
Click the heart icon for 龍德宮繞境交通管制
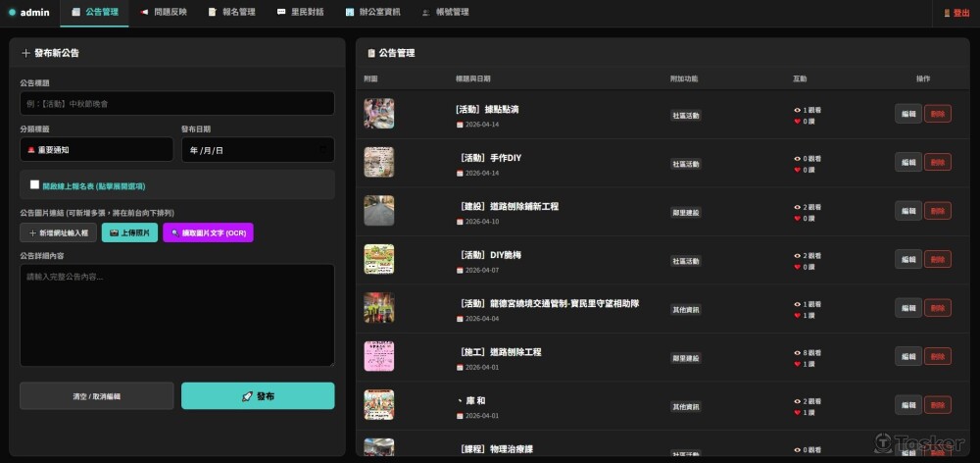(x=797, y=315)
